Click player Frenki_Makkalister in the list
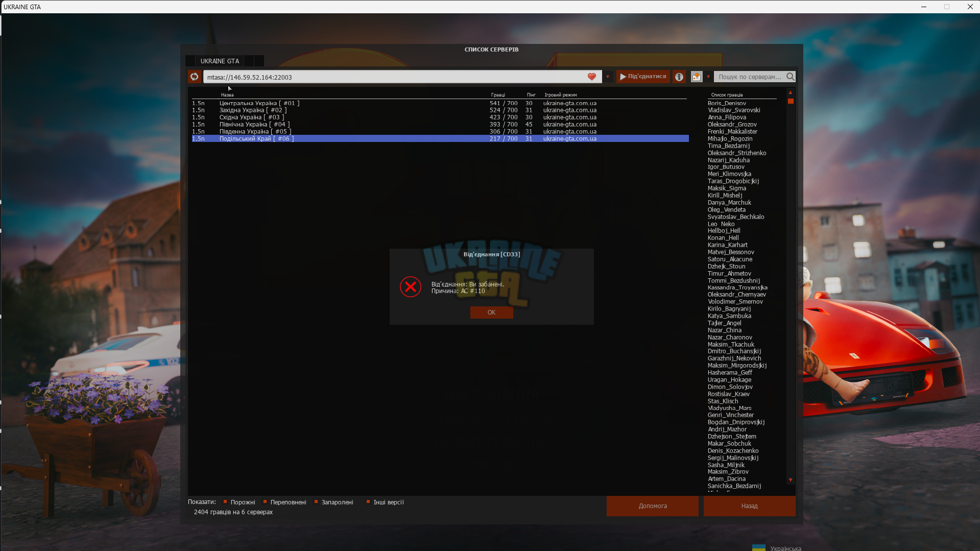Screen dimensions: 980x551 (x=732, y=132)
